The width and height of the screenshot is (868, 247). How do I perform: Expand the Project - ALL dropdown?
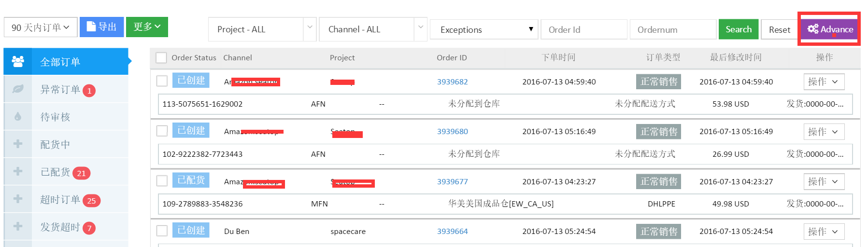[x=262, y=29]
